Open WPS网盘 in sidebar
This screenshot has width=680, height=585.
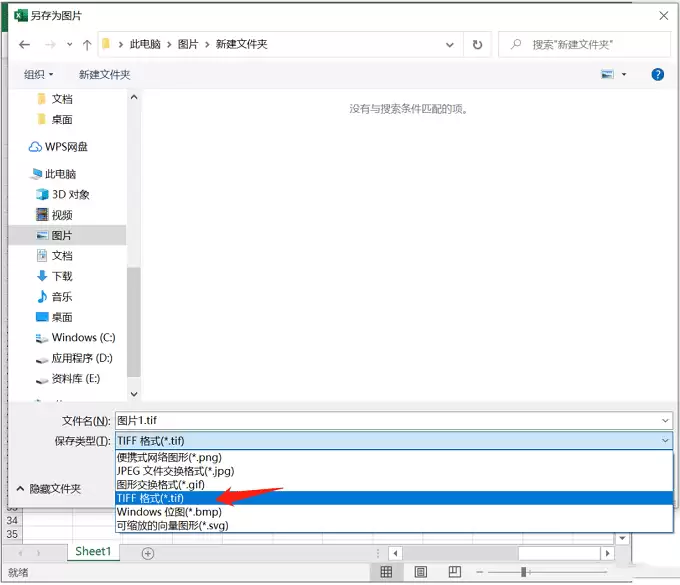point(58,147)
